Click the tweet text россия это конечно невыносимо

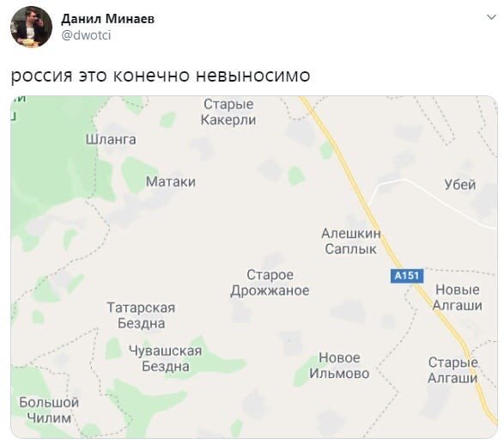pyautogui.click(x=161, y=76)
